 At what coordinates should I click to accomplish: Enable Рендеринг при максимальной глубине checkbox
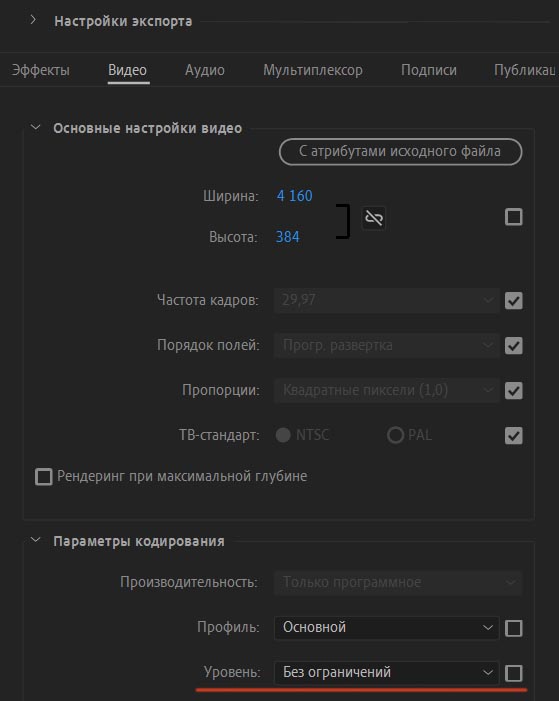pyautogui.click(x=43, y=477)
